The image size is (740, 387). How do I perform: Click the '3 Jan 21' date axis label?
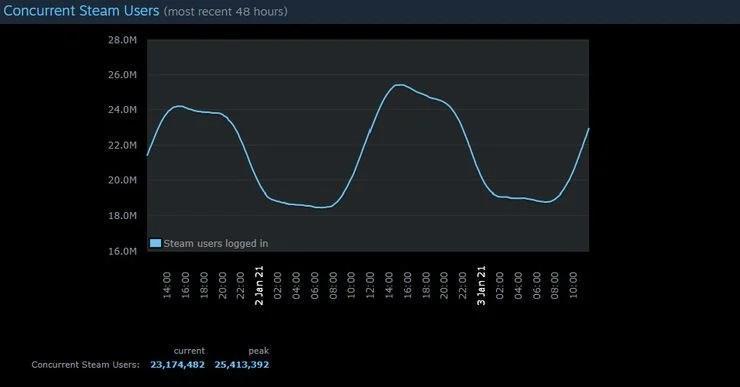coord(481,285)
